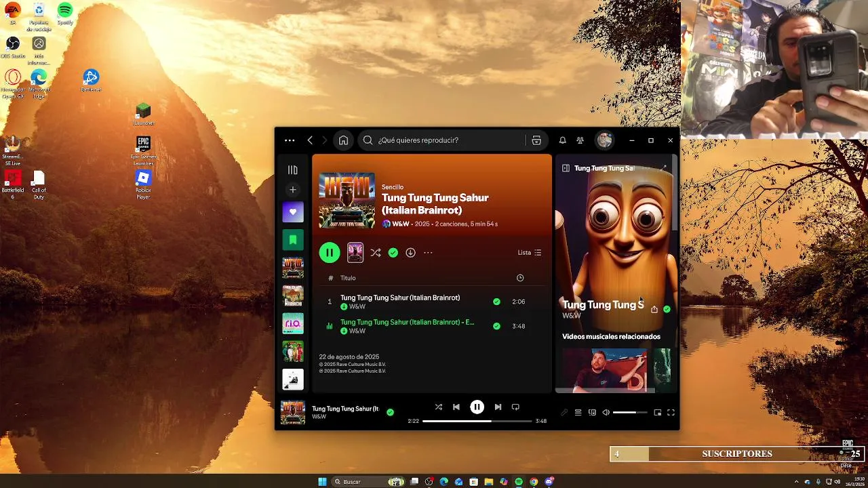Screen dimensions: 868x488
Task: Open OBS Studio desktop shortcut
Action: click(13, 47)
